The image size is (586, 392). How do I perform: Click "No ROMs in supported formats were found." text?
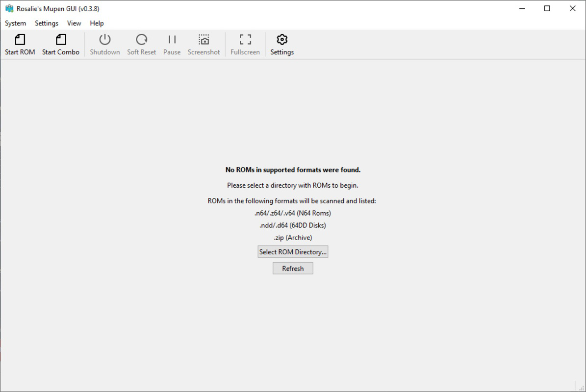[x=293, y=170]
